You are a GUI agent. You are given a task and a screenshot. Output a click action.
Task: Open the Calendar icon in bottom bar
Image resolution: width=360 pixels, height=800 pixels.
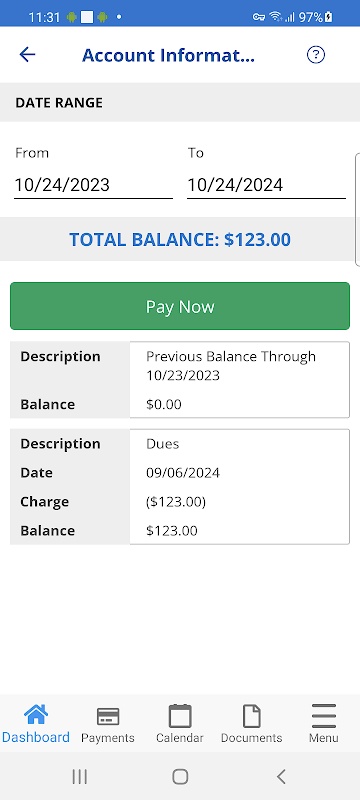[x=179, y=715]
